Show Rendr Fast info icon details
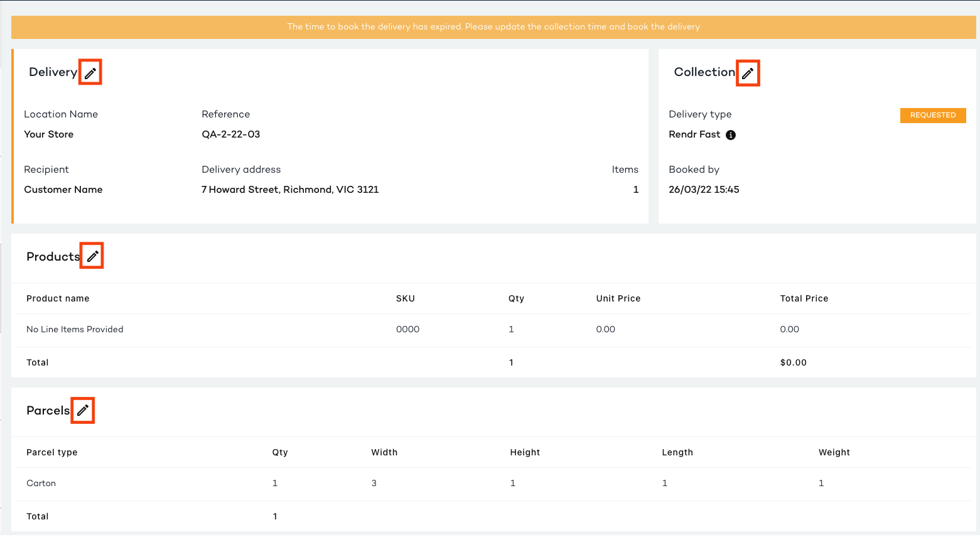The width and height of the screenshot is (980, 537). pos(731,135)
